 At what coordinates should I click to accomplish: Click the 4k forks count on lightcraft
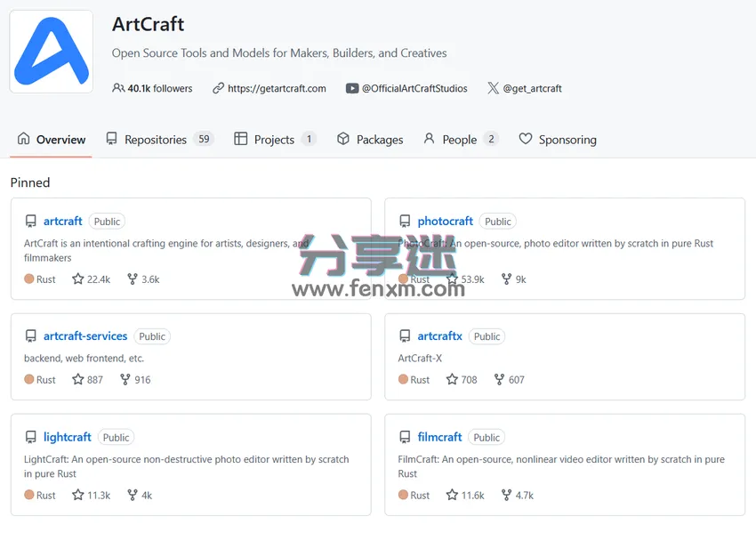(140, 495)
